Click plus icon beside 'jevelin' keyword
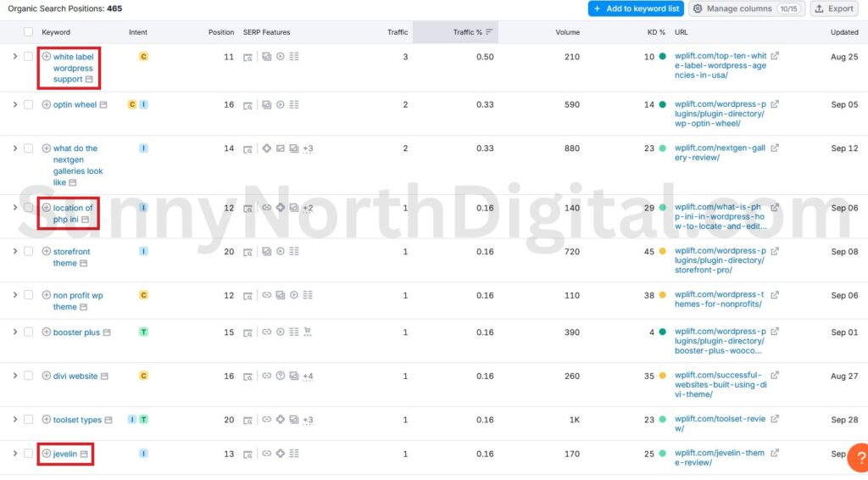This screenshot has width=868, height=480. point(47,454)
